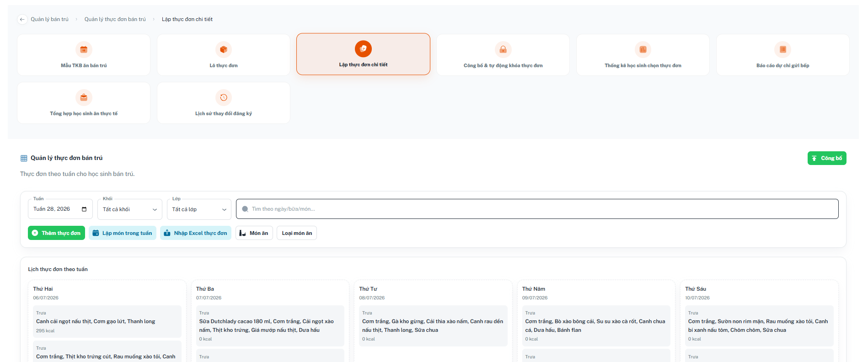Open the Báo cáo dự chi gửi bếp tab
This screenshot has height=362, width=868.
pos(783,55)
